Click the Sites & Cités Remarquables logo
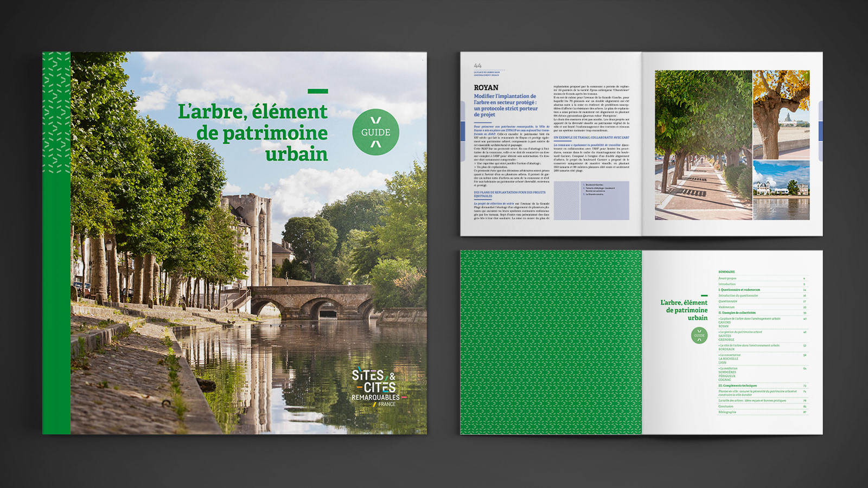 click(x=379, y=388)
